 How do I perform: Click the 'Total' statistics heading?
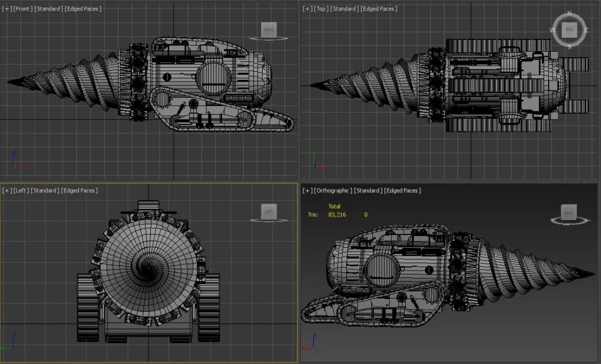(x=334, y=206)
